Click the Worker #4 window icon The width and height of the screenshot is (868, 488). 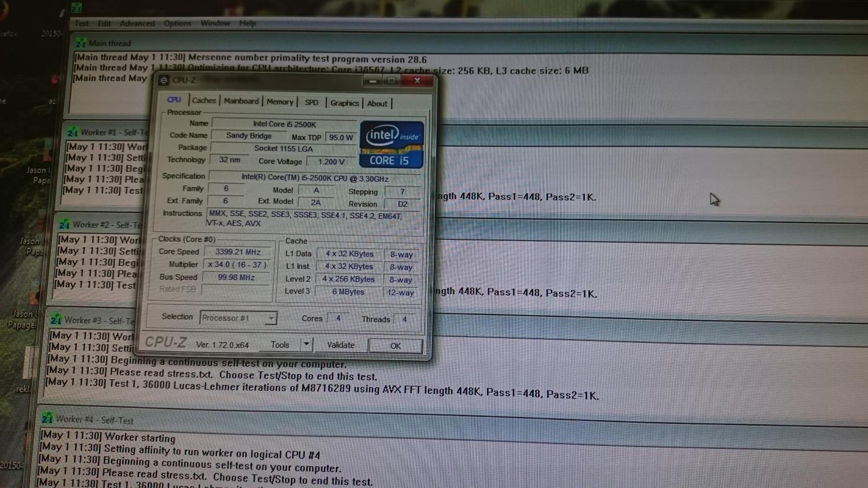coord(47,419)
